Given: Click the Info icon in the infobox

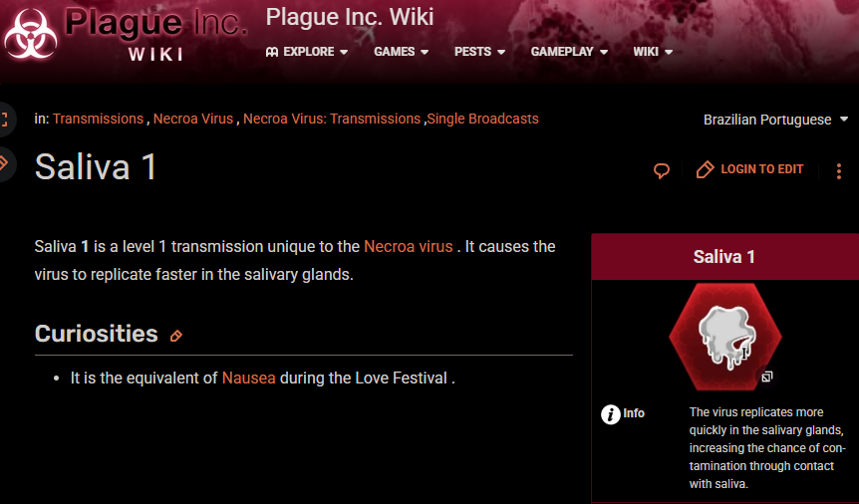Looking at the screenshot, I should (x=611, y=414).
